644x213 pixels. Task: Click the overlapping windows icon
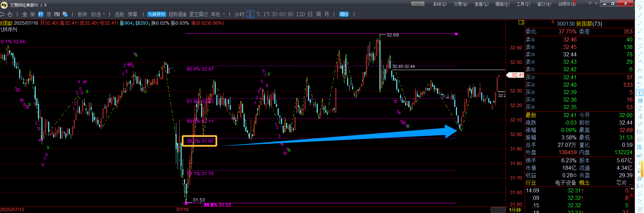pyautogui.click(x=65, y=14)
